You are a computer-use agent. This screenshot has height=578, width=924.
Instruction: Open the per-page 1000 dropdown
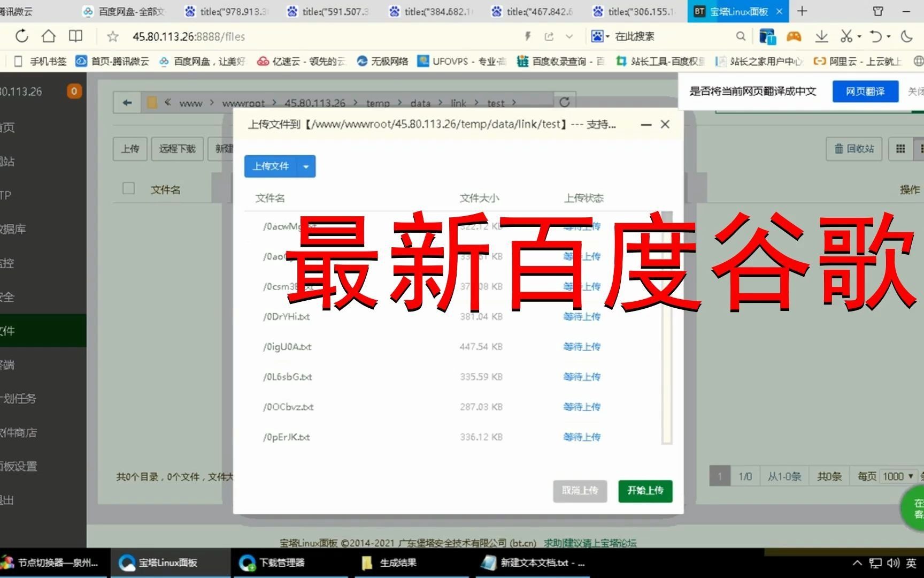[x=898, y=476]
